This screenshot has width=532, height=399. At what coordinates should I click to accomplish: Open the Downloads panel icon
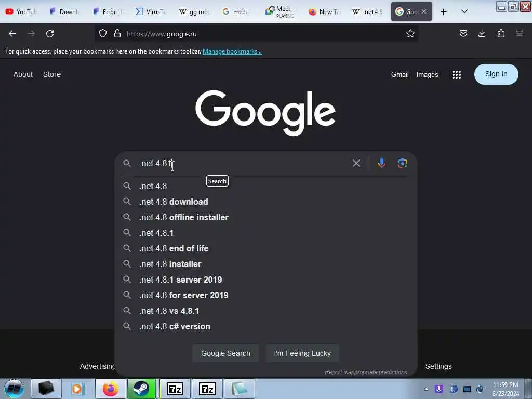coord(482,33)
